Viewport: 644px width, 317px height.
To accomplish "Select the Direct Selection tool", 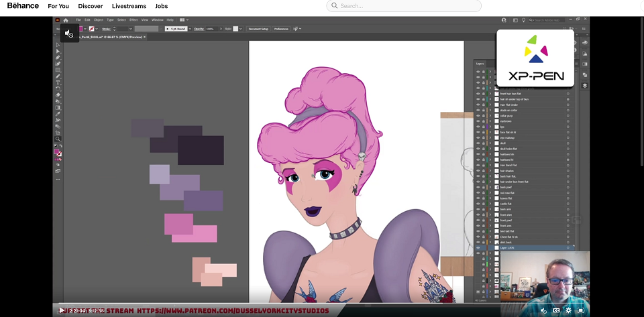I will 58,51.
